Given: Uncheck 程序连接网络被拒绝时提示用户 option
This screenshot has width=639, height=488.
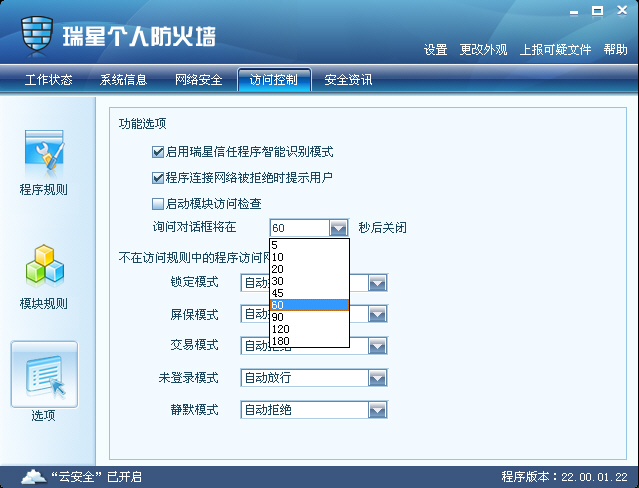Looking at the screenshot, I should (158, 178).
